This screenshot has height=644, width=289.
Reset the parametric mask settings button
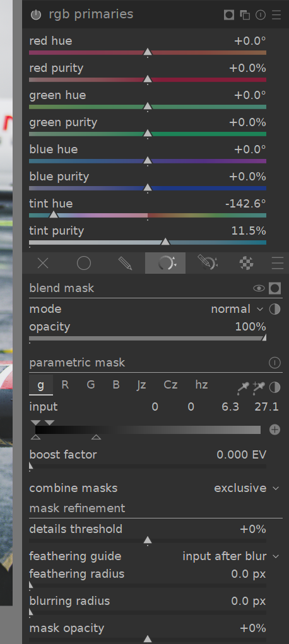click(x=274, y=363)
